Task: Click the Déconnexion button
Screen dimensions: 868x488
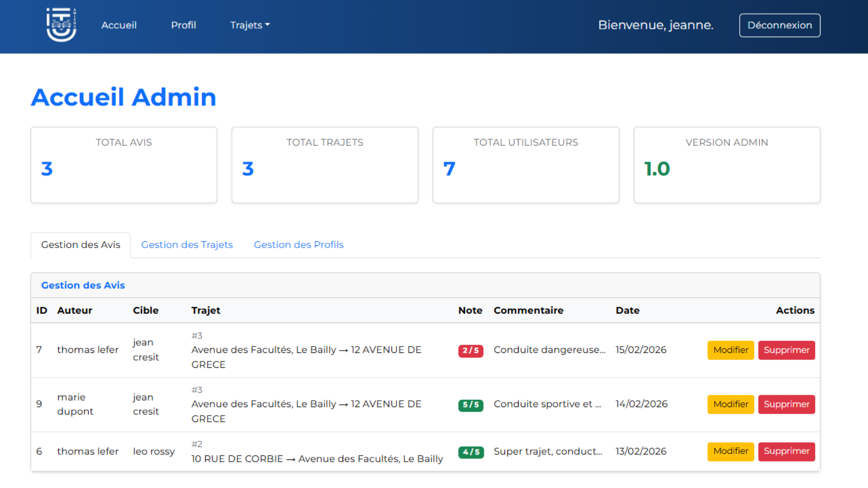Action: (780, 25)
